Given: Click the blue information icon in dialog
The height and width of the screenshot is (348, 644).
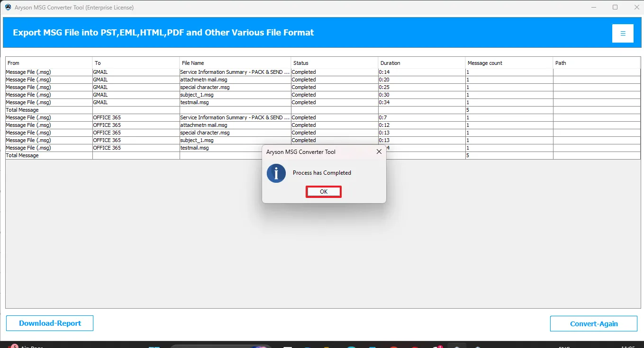Looking at the screenshot, I should pos(276,173).
